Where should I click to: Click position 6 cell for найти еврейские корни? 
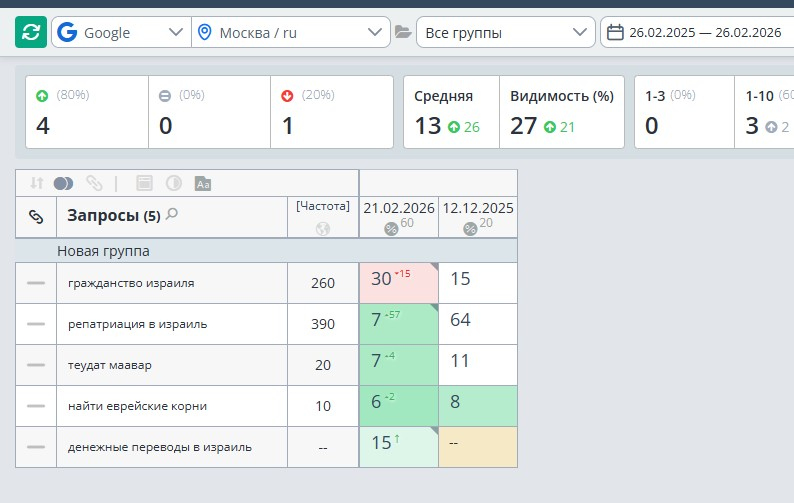tap(399, 406)
